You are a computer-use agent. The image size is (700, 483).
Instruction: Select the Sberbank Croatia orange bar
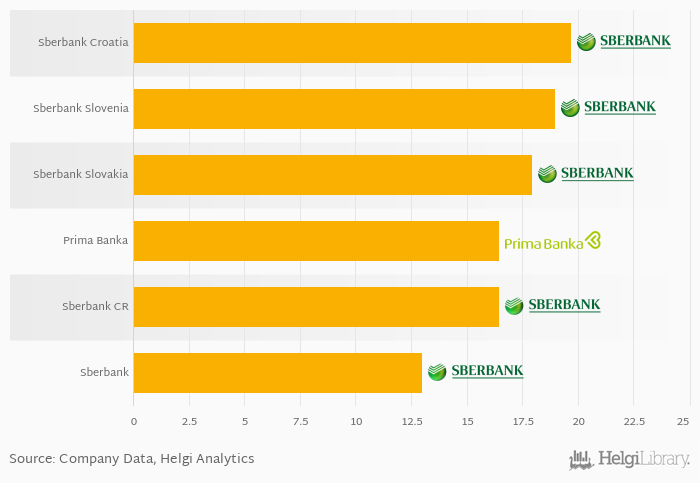(352, 43)
